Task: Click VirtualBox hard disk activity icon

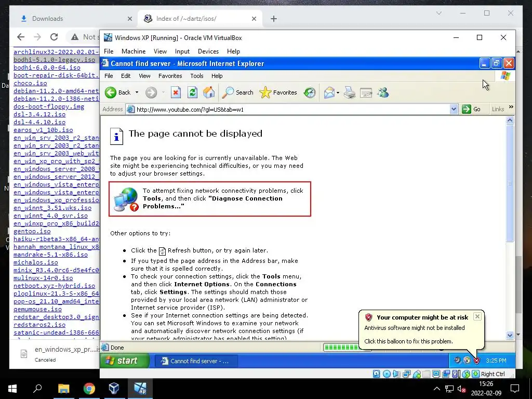Action: click(x=377, y=374)
